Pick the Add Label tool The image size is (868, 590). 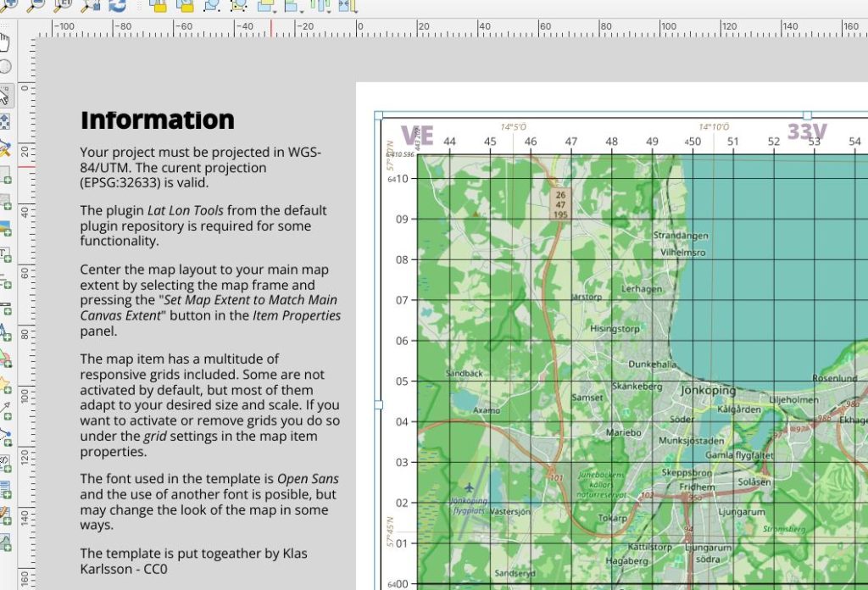click(x=5, y=256)
